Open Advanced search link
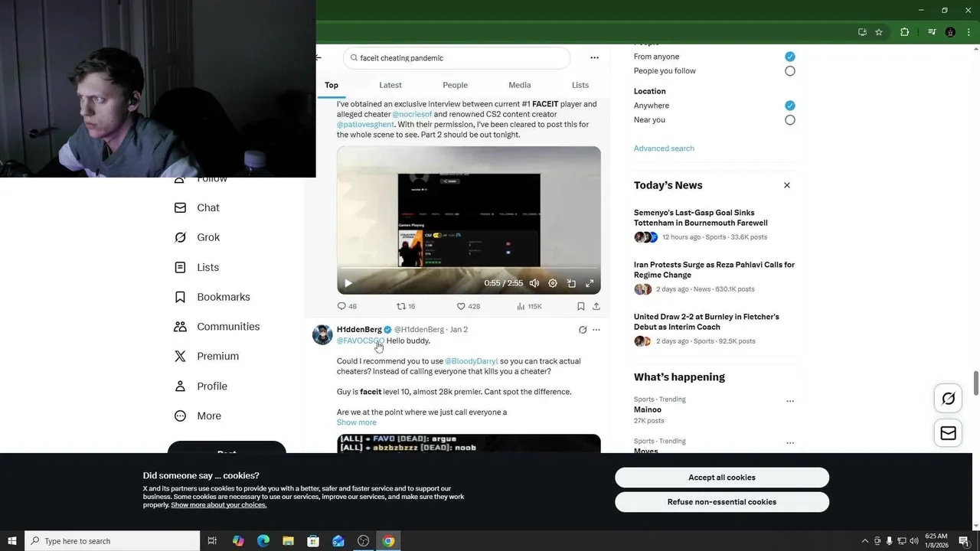Image resolution: width=980 pixels, height=551 pixels. click(x=664, y=148)
